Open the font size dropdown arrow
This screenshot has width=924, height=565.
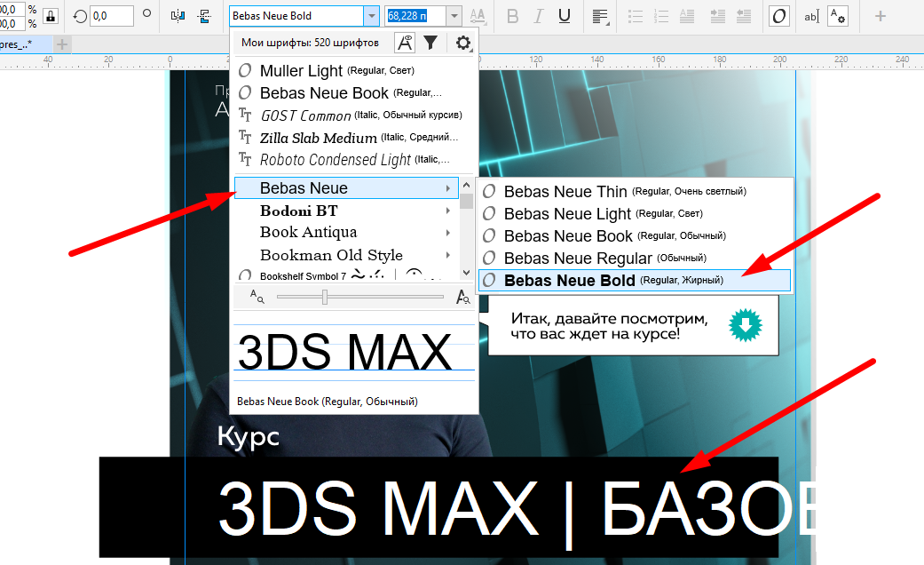pyautogui.click(x=454, y=16)
